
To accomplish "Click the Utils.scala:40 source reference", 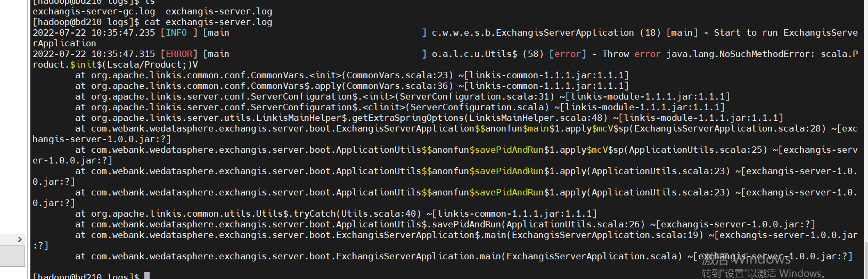I will (381, 214).
